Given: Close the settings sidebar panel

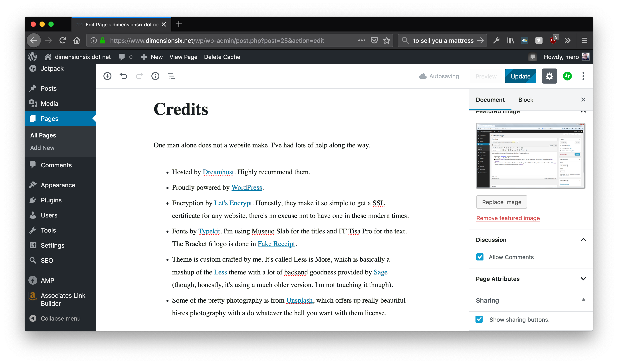Looking at the screenshot, I should [583, 100].
